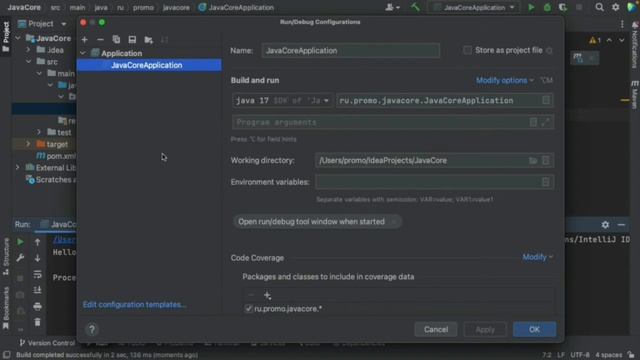Click the Name input field
The height and width of the screenshot is (360, 640).
351,51
